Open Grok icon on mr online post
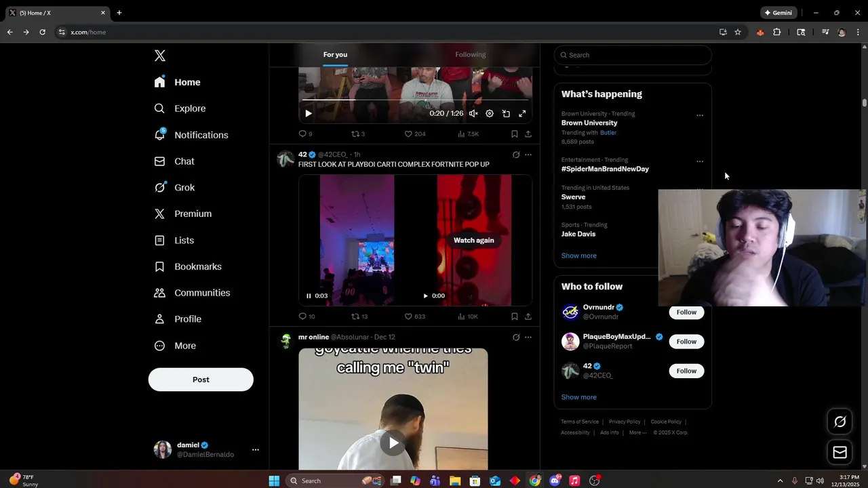This screenshot has width=868, height=488. point(516,337)
